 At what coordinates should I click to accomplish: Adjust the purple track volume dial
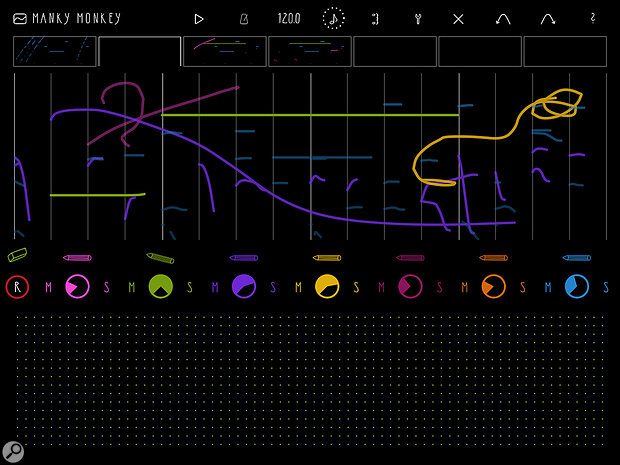244,286
